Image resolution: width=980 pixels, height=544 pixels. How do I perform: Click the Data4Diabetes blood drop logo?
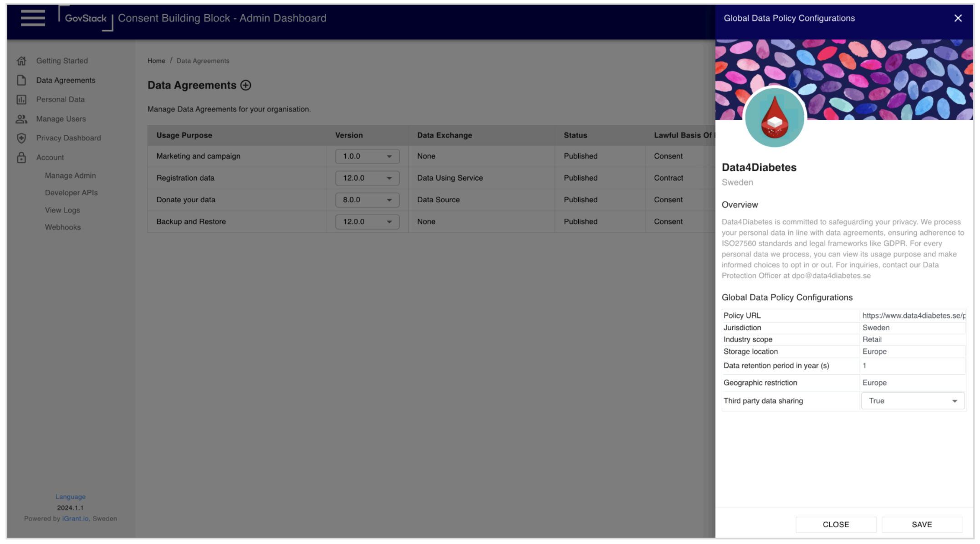click(x=774, y=118)
